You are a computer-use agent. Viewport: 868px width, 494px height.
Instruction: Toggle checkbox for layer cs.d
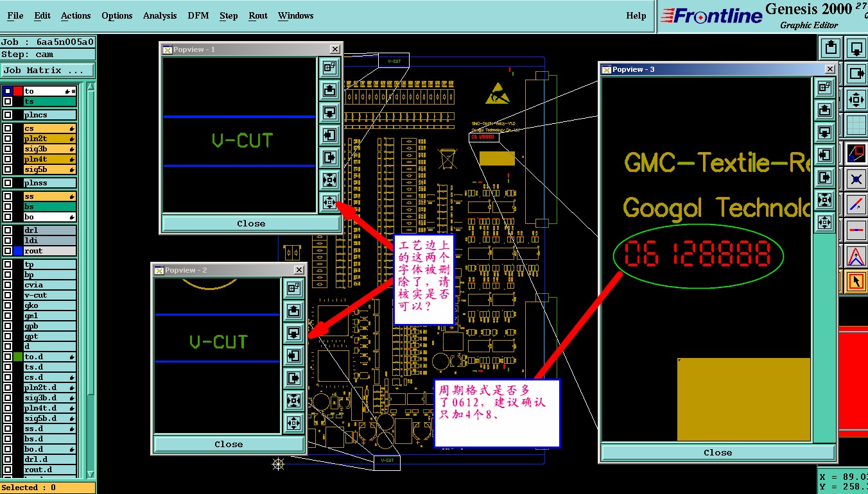(8, 377)
